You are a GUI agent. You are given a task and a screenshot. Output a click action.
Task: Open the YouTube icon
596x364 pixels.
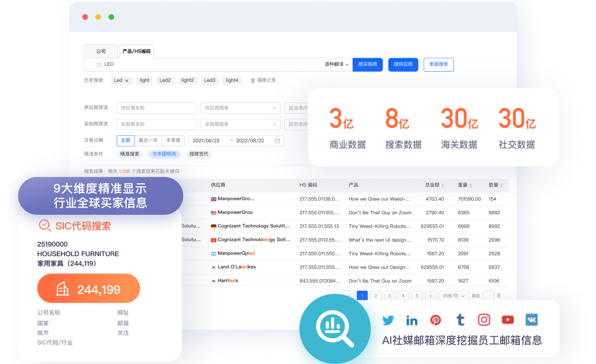click(507, 320)
